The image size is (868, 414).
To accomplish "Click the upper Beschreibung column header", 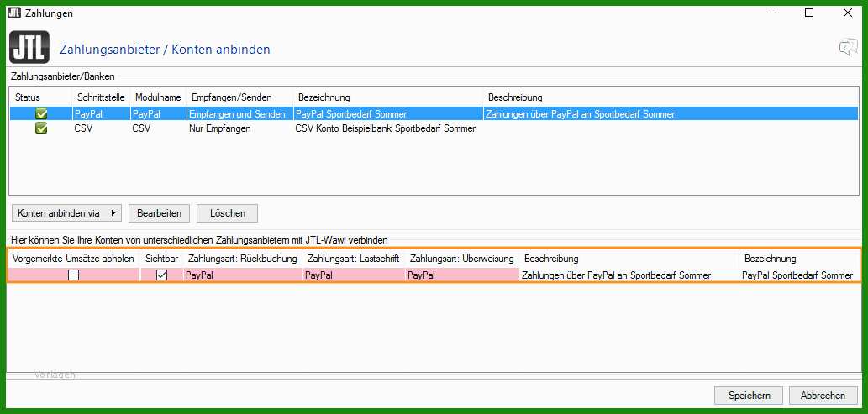I will pos(515,97).
